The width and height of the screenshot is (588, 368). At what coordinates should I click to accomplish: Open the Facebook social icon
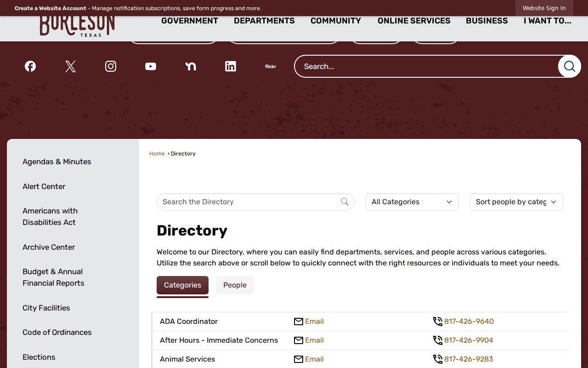point(30,66)
